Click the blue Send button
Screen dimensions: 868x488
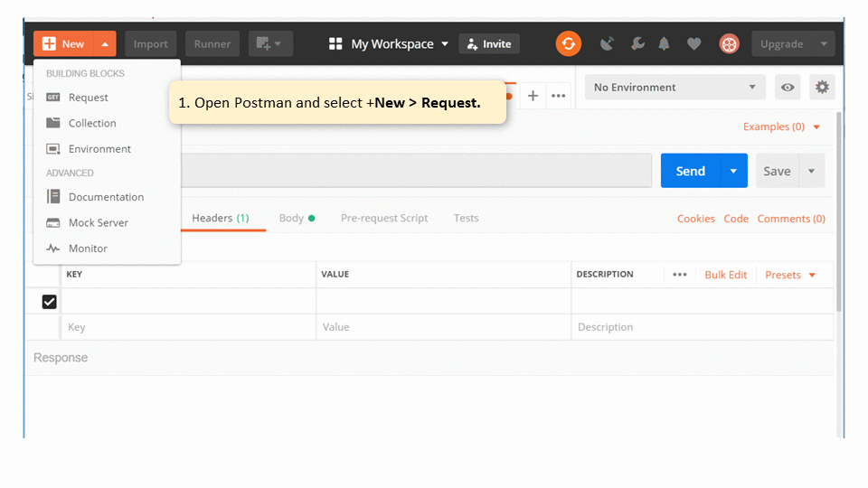click(691, 171)
